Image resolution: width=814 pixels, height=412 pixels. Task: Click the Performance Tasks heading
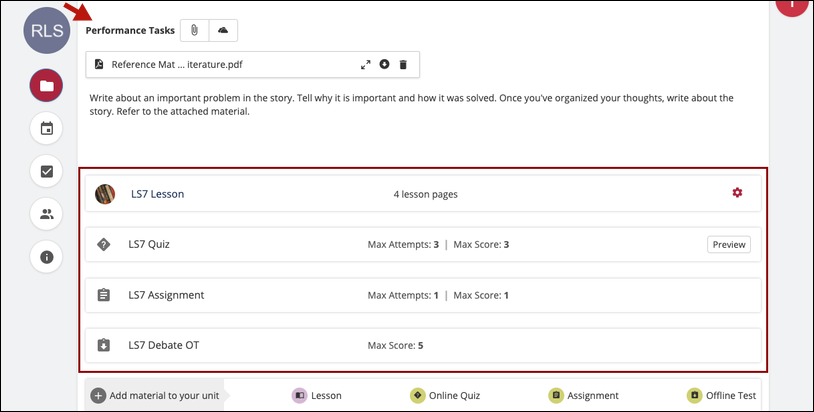pyautogui.click(x=130, y=31)
